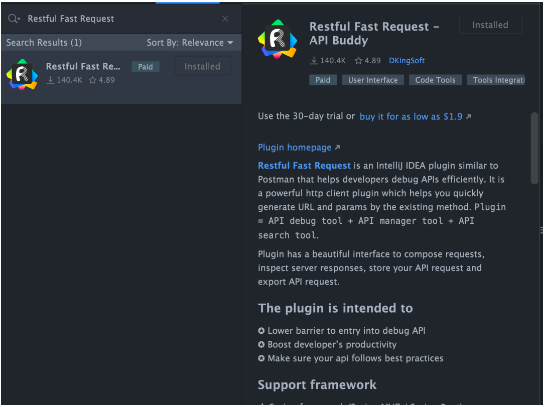
Task: Click the 140.4K download count in details
Action: pyautogui.click(x=328, y=60)
